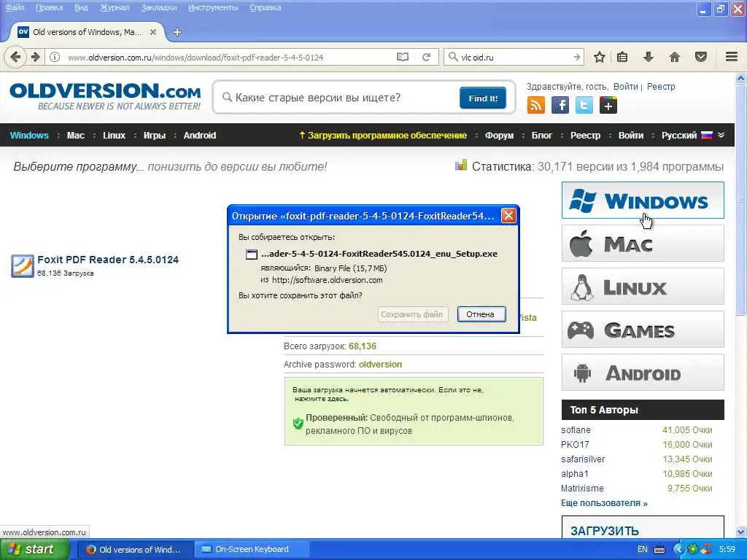
Task: Reload the page with the refresh icon
Action: tap(426, 57)
